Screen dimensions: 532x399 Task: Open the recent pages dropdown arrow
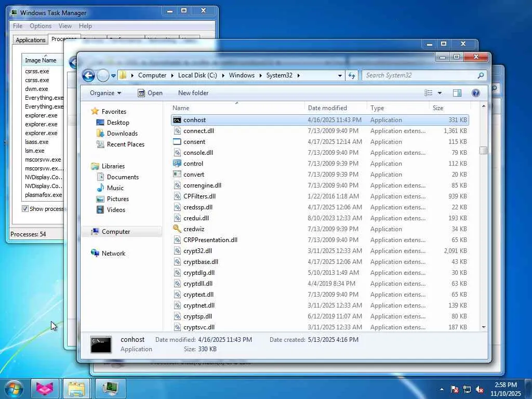113,75
